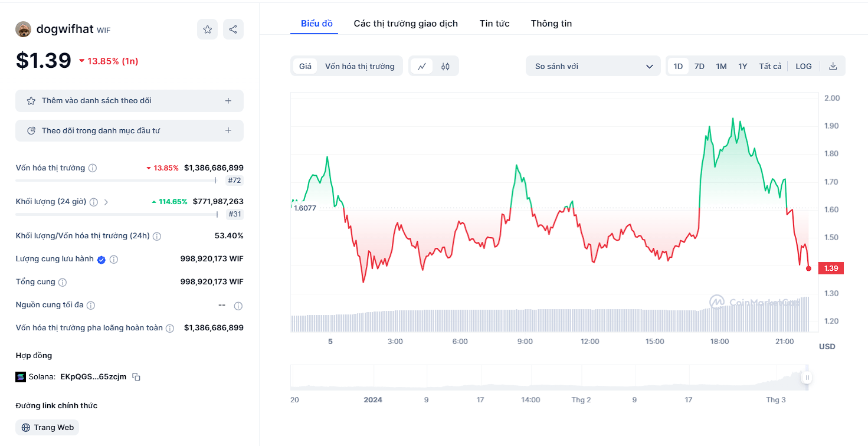This screenshot has height=446, width=868.
Task: Click plus icon on Theo dõi trong danh mục đầu tư
Action: 228,130
